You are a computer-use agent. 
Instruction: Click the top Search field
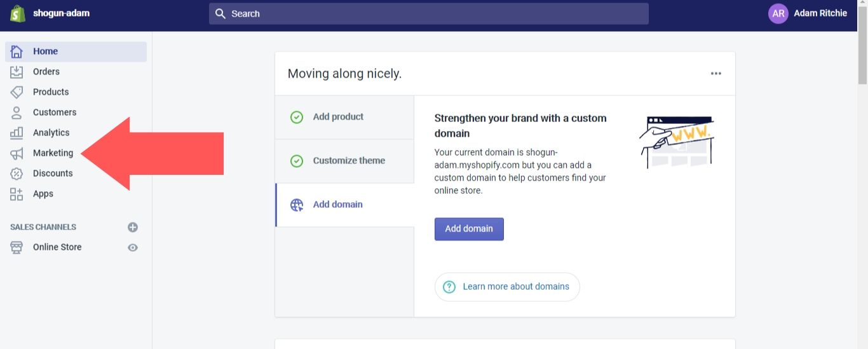429,13
